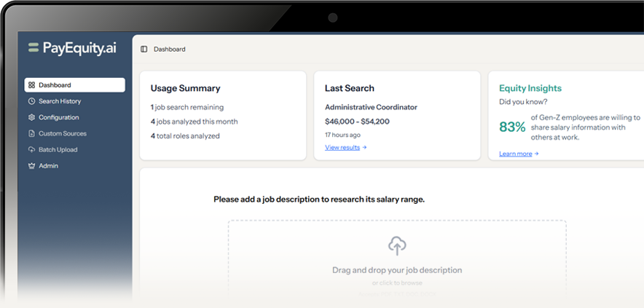644x308 pixels.
Task: Click the Admin crown icon
Action: pyautogui.click(x=31, y=165)
